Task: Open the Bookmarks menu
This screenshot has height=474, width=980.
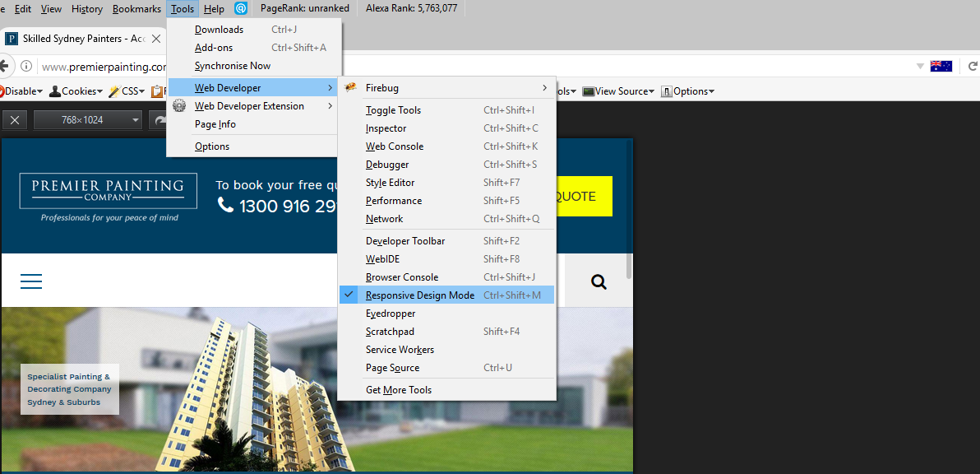Action: [136, 9]
